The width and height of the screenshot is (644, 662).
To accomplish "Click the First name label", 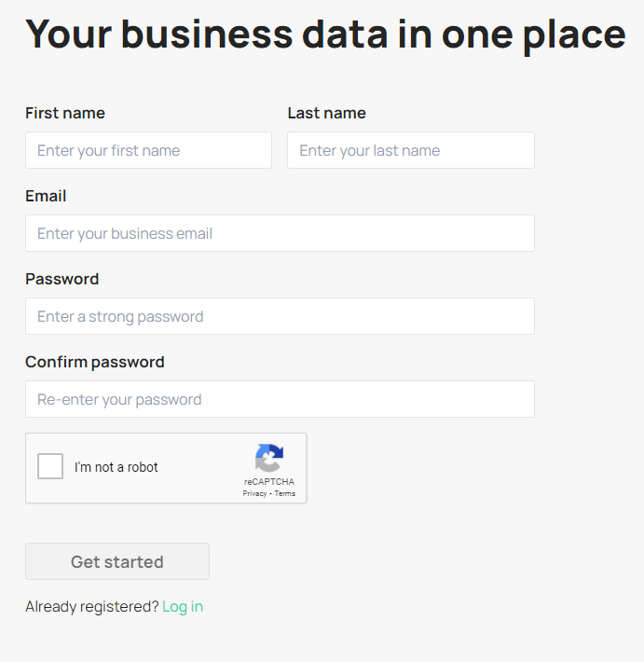I will pos(65,113).
